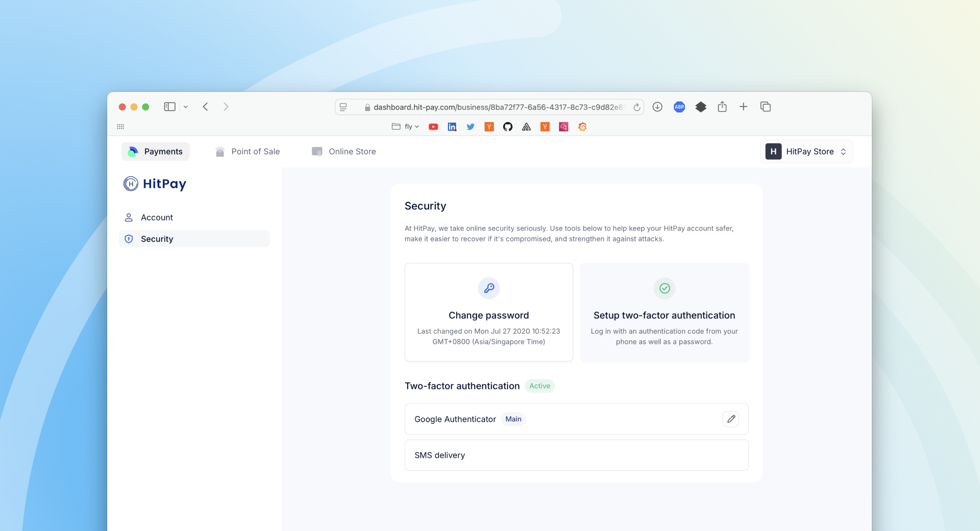Edit Google Authenticator with the pencil icon
The height and width of the screenshot is (531, 980).
tap(731, 419)
